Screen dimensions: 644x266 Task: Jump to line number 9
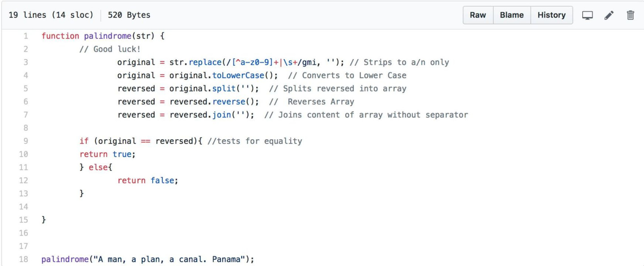pyautogui.click(x=25, y=141)
